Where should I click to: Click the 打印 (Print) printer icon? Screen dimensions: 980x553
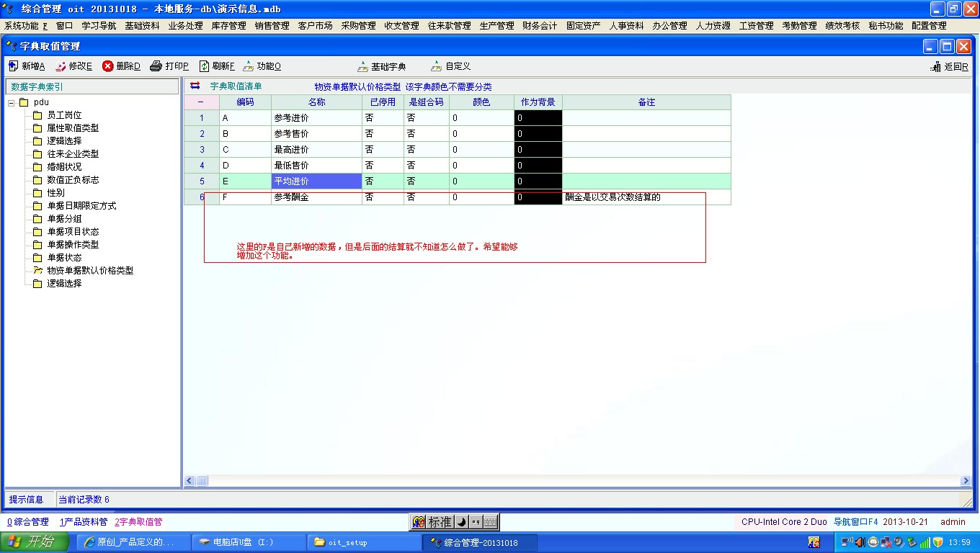pyautogui.click(x=156, y=66)
